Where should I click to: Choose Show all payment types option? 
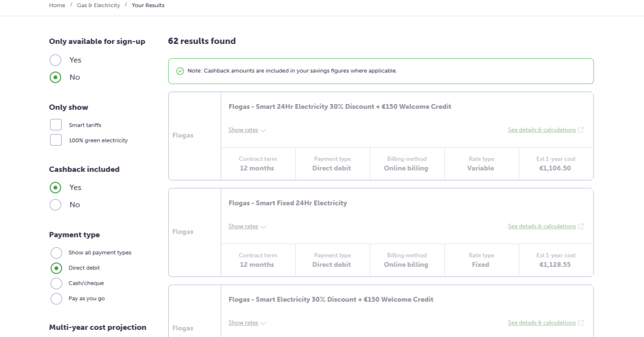click(56, 253)
